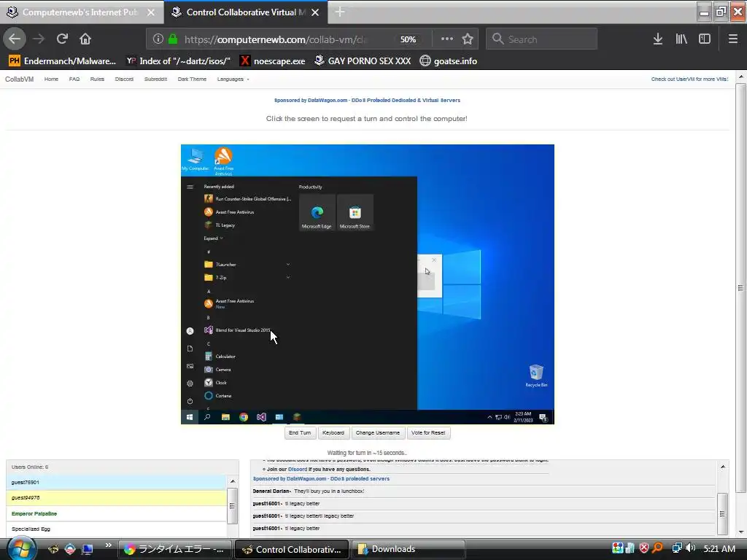This screenshot has width=747, height=560.
Task: Open the Discord link in chat
Action: coord(298,469)
